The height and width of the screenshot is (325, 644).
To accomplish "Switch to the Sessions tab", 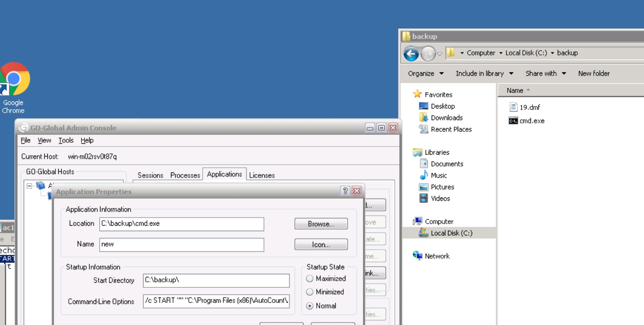I will [150, 175].
